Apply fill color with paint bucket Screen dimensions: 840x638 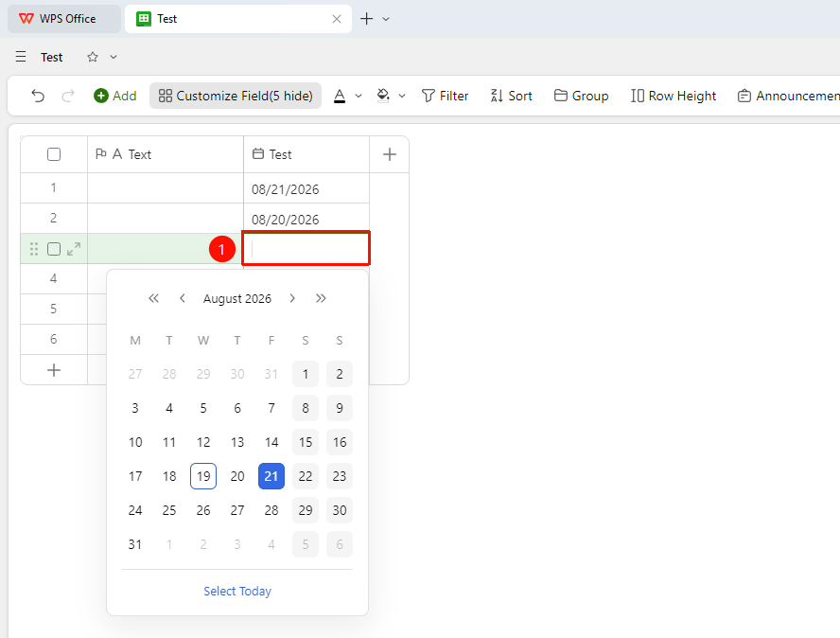click(x=383, y=96)
